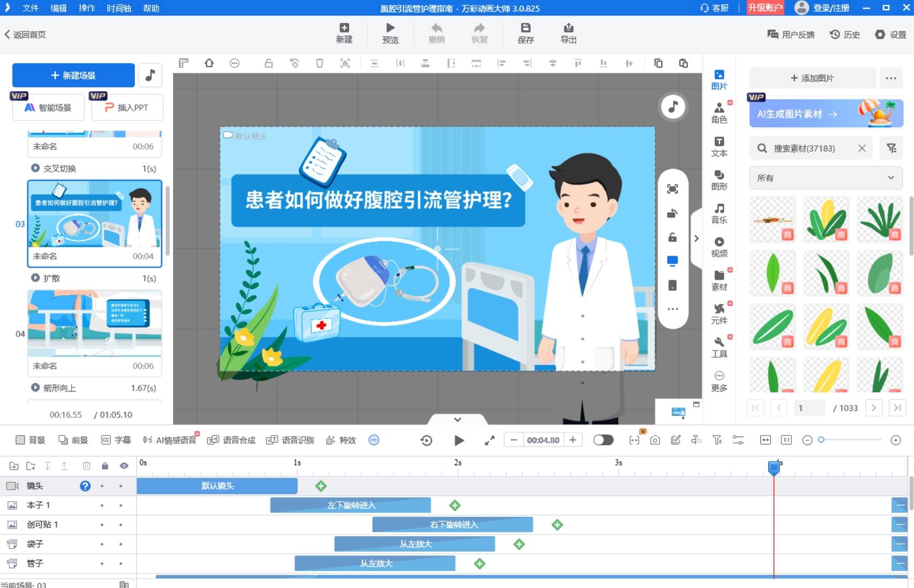Toggle the switch next to the timecode
Viewport: 914px width, 588px height.
point(603,440)
